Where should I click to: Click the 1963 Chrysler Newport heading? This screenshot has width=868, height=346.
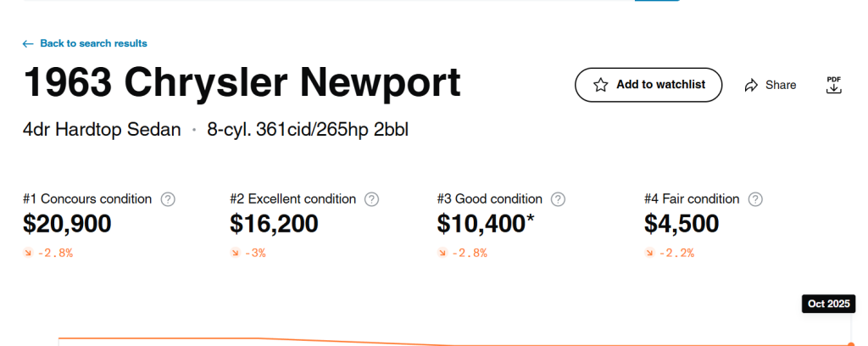pyautogui.click(x=242, y=83)
